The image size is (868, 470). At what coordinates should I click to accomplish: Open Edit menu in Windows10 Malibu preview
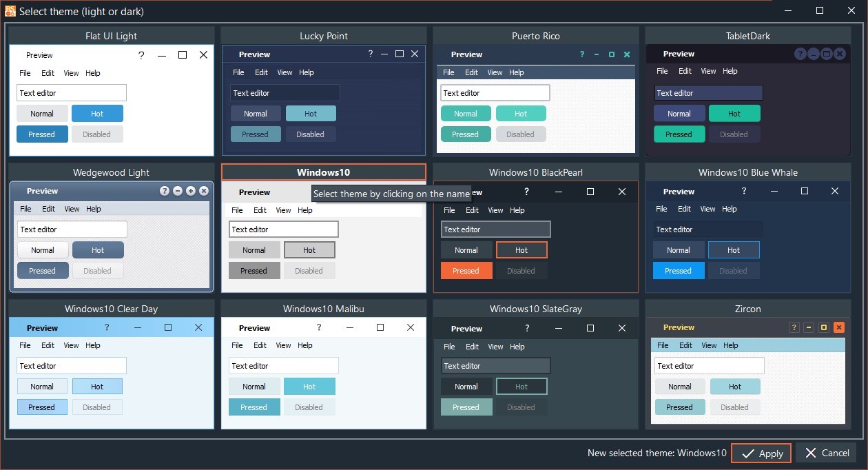260,345
